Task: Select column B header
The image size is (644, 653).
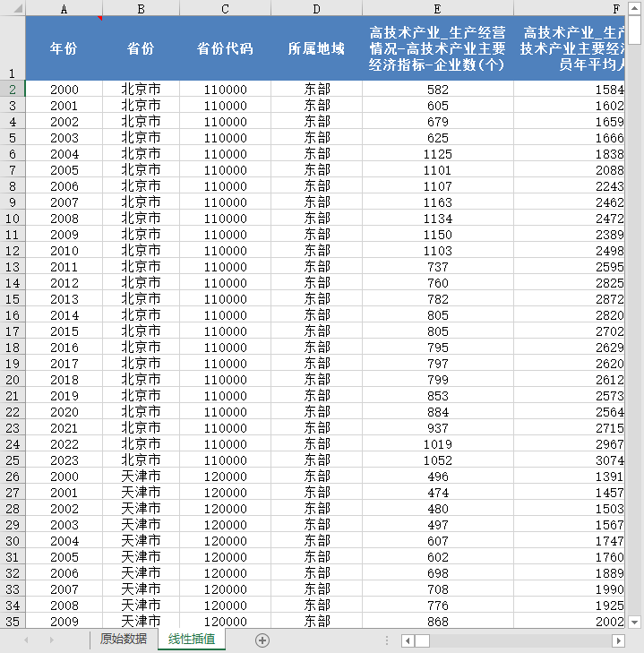Action: (x=141, y=8)
